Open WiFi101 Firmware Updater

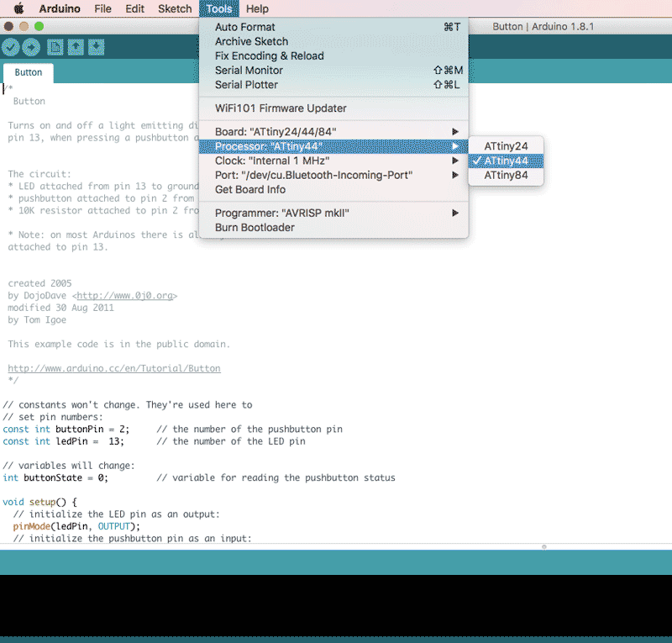(x=333, y=108)
